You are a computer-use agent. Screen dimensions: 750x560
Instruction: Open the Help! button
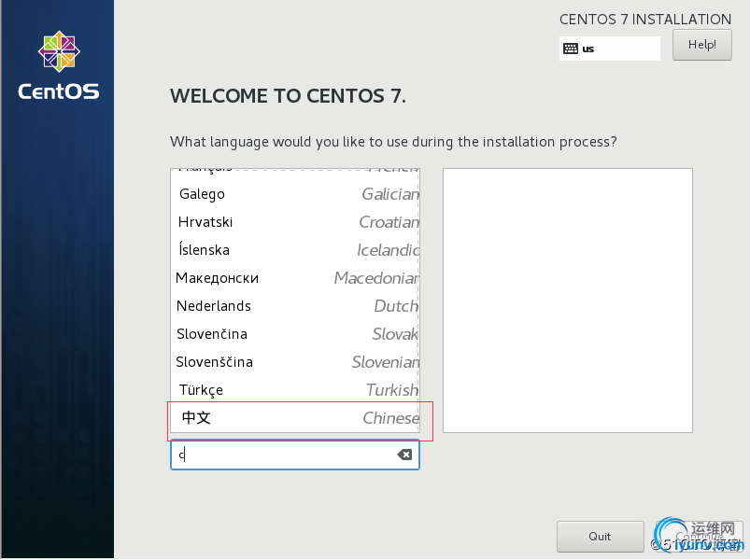pos(701,45)
